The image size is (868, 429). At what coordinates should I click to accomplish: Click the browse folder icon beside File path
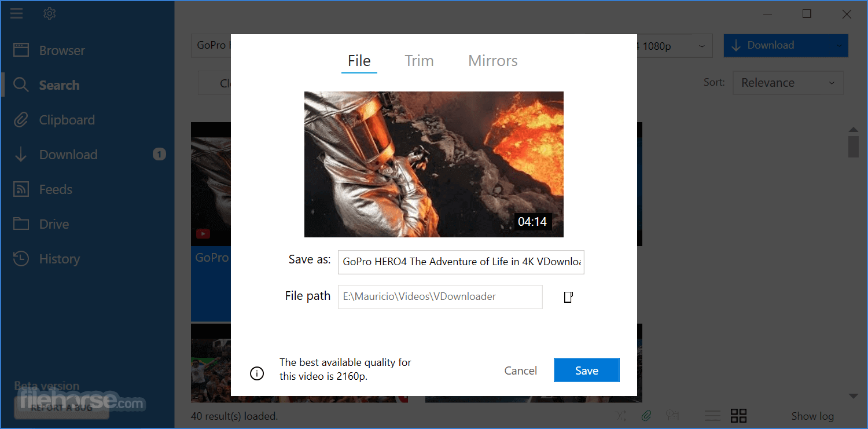pyautogui.click(x=568, y=297)
